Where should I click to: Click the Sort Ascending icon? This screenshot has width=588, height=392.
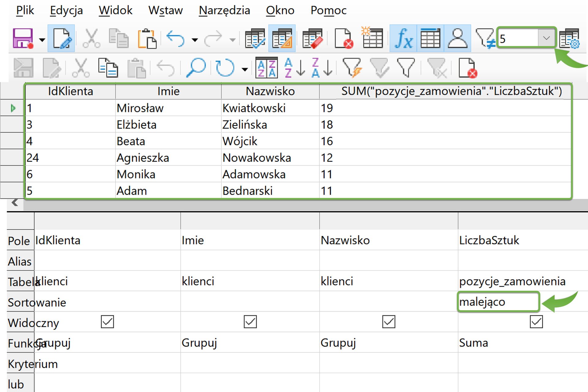click(295, 68)
